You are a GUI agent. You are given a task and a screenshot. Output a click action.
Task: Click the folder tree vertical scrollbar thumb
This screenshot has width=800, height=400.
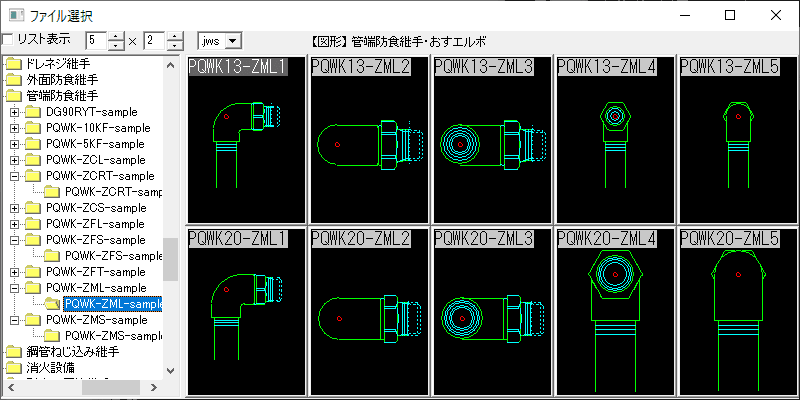coord(170,258)
